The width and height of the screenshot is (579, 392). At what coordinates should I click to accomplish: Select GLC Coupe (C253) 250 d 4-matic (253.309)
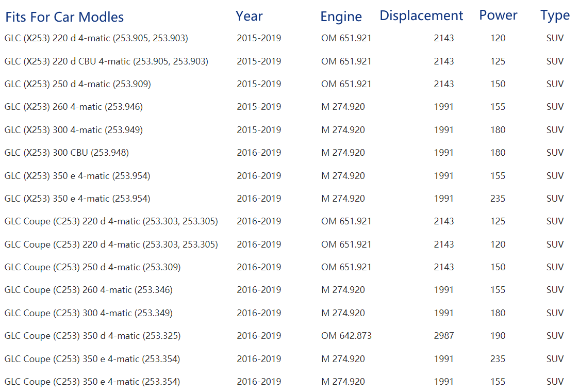point(92,267)
